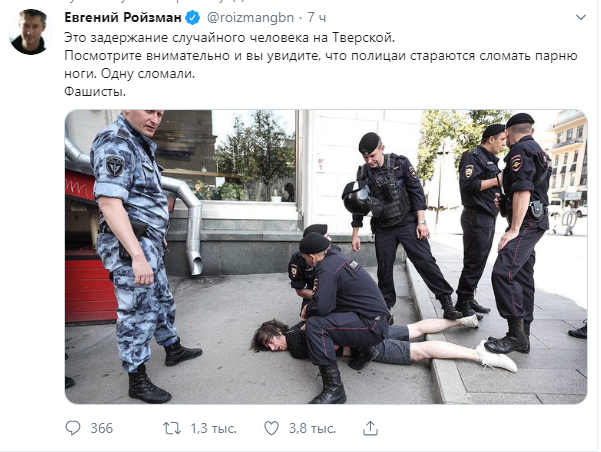Open the attached police detention photo

coord(326,257)
